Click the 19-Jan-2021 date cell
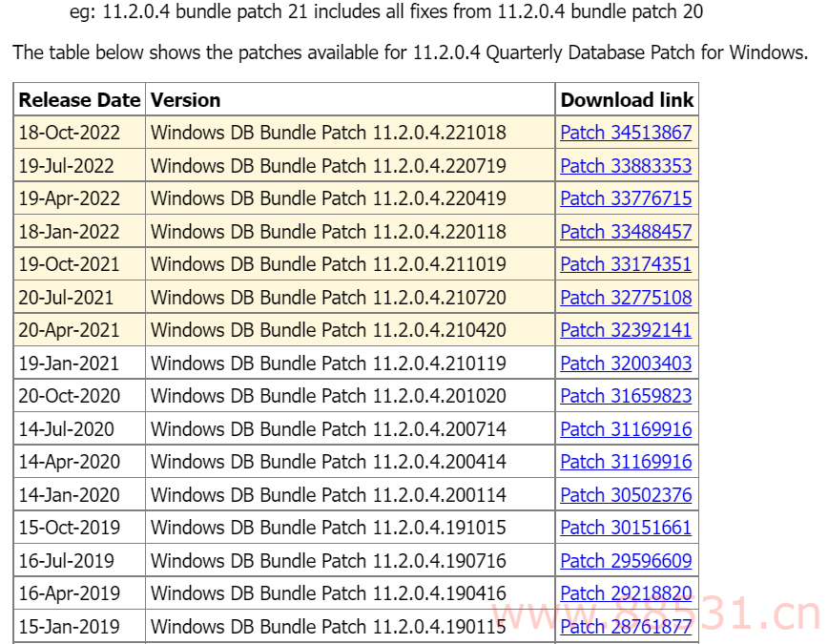This screenshot has width=828, height=644. (80, 364)
